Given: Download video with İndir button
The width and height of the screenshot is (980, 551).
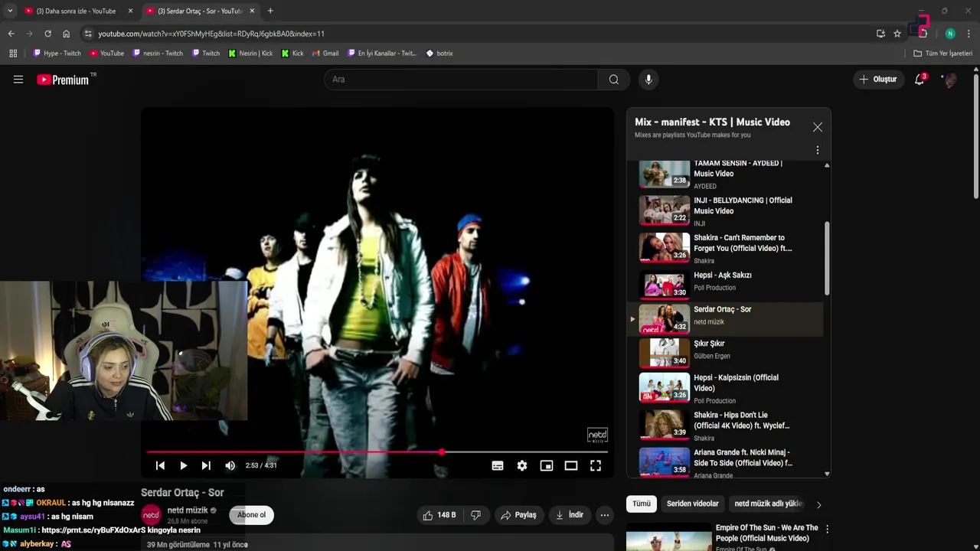Looking at the screenshot, I should click(x=570, y=515).
